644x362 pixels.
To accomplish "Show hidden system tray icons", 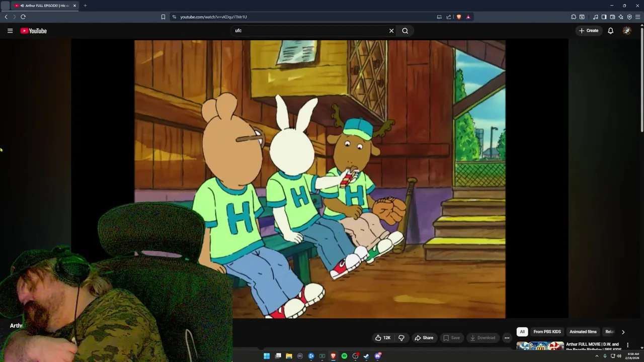I will tap(597, 356).
